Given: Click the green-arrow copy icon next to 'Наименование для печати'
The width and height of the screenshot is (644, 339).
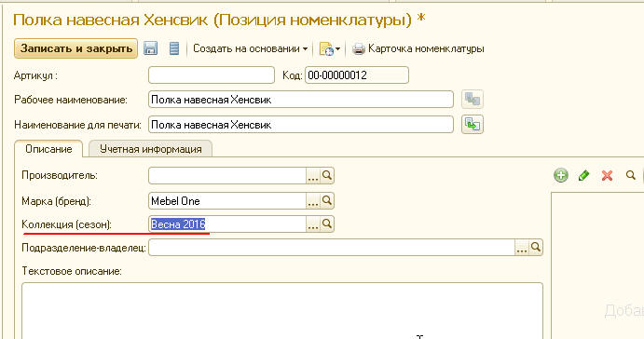Looking at the screenshot, I should (x=473, y=125).
